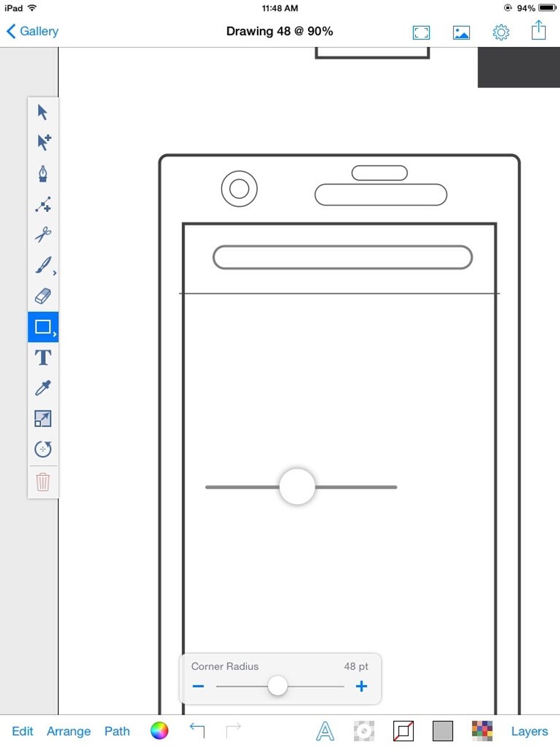
Task: Tap the Undo arrow
Action: click(x=197, y=730)
